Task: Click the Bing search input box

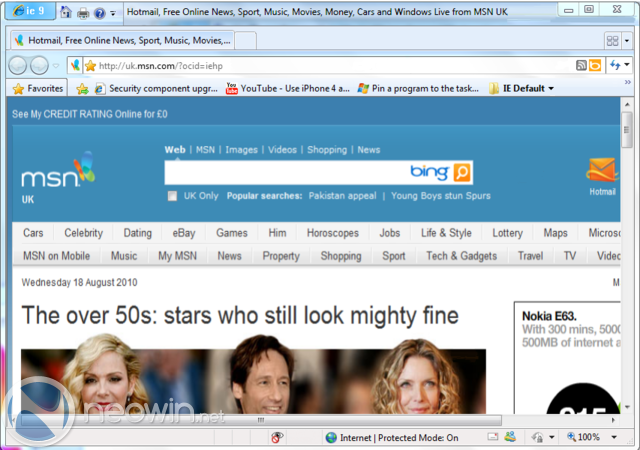Action: [x=286, y=172]
